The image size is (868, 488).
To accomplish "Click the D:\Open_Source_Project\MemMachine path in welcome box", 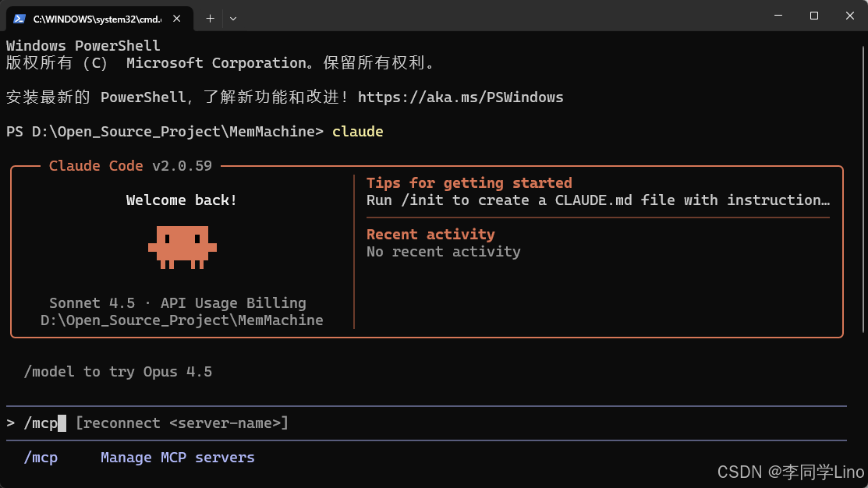I will tap(182, 320).
